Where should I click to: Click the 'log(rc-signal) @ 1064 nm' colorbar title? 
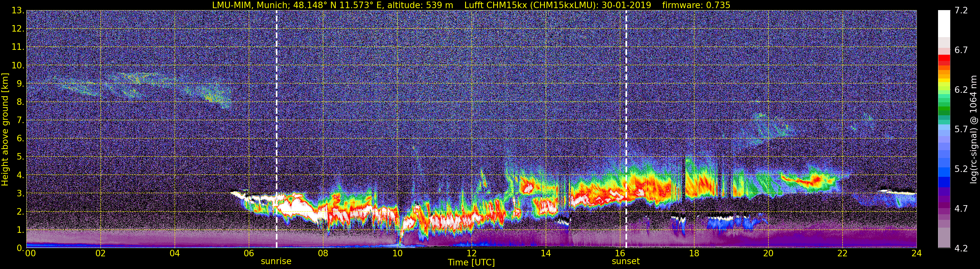973,130
